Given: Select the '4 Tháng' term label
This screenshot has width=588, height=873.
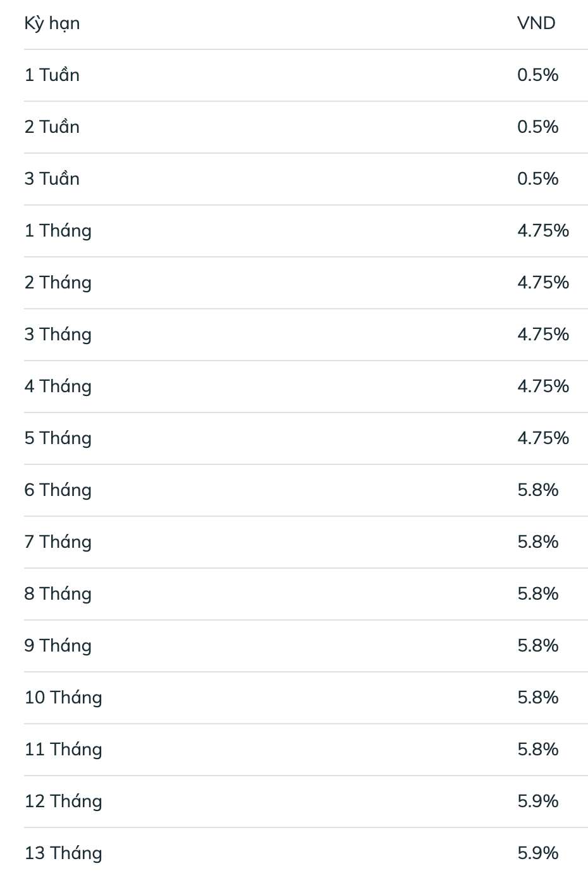Looking at the screenshot, I should (x=58, y=387).
